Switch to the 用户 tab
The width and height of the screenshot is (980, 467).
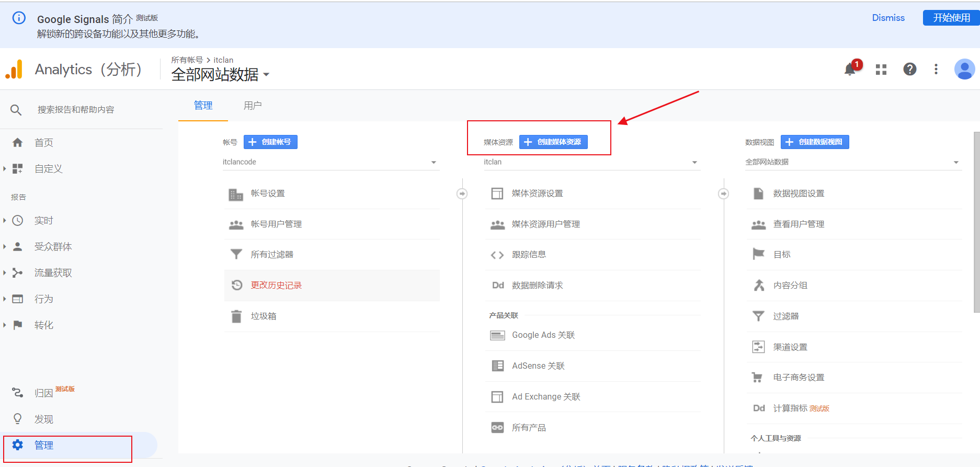coord(253,106)
